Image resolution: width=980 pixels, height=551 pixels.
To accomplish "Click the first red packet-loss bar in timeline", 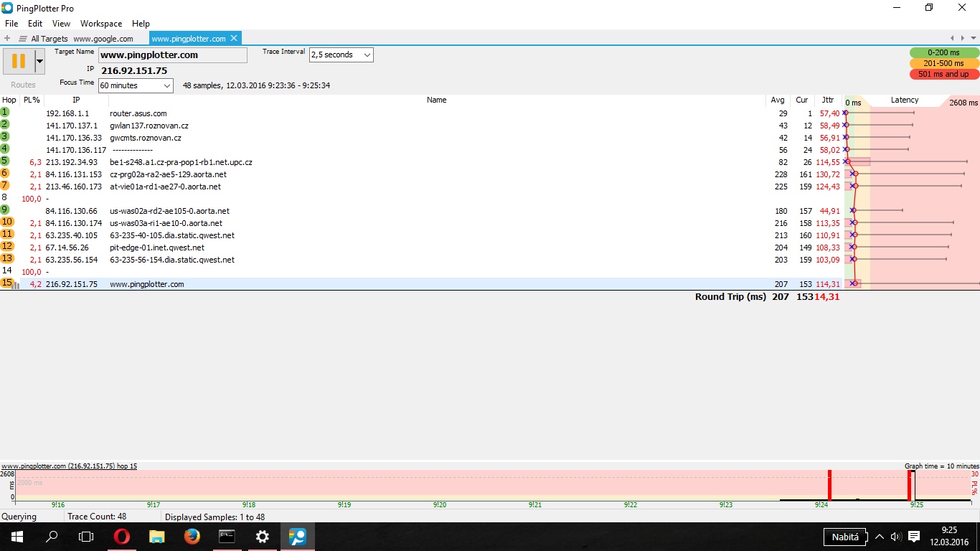I will (x=829, y=486).
